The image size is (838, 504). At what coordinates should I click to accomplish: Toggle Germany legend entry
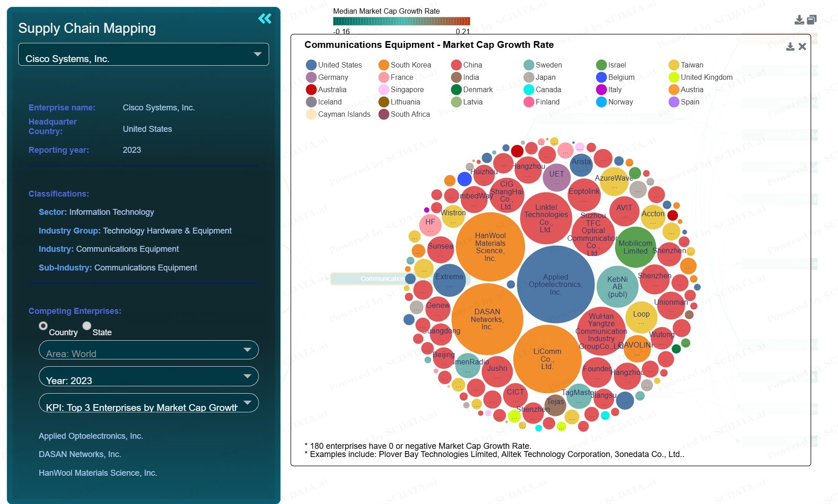327,78
